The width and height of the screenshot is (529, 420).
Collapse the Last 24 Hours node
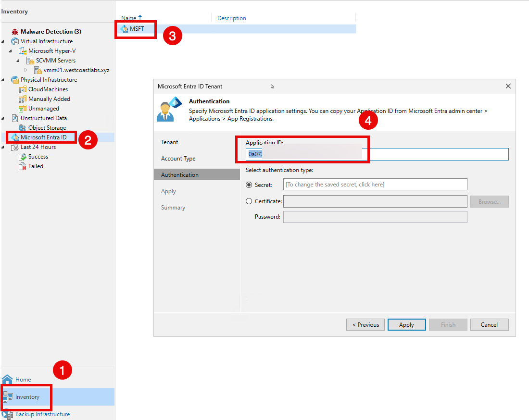pos(3,147)
